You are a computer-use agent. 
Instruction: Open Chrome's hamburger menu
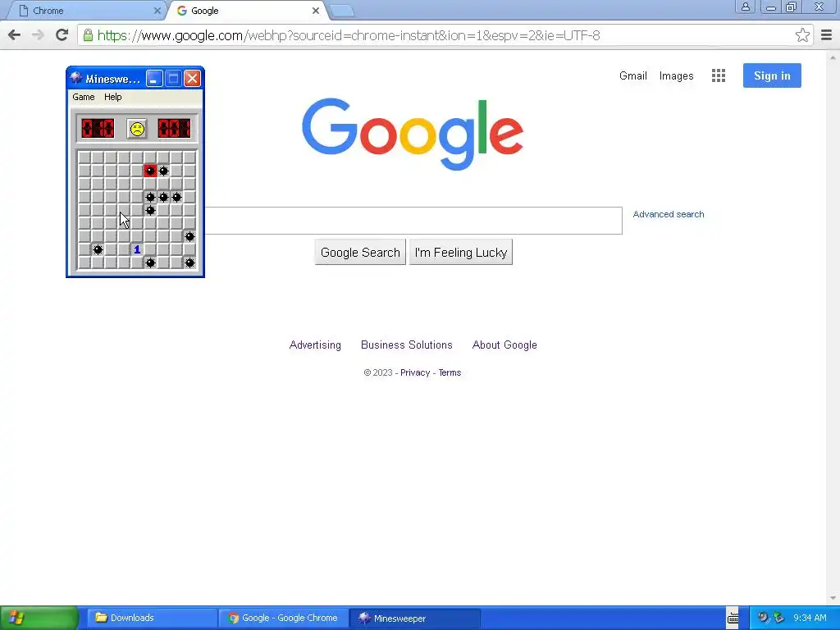point(827,35)
